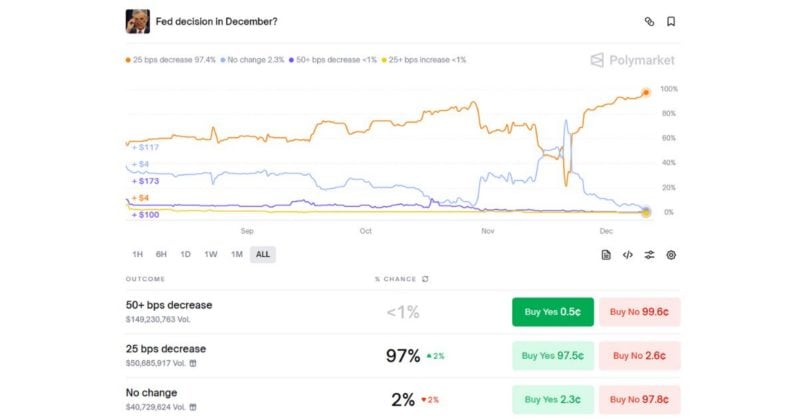
Task: Click the Fed chair thumbnail image
Action: pos(137,21)
